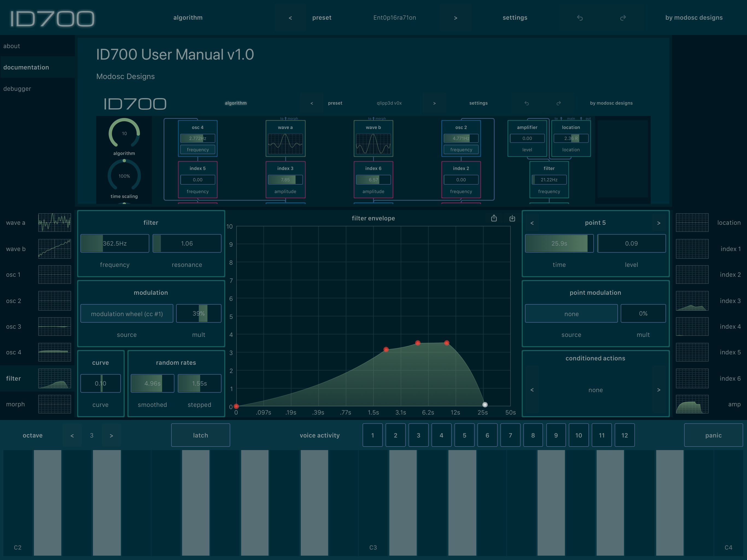Select the amp envelope thumbnail on the right

[692, 404]
